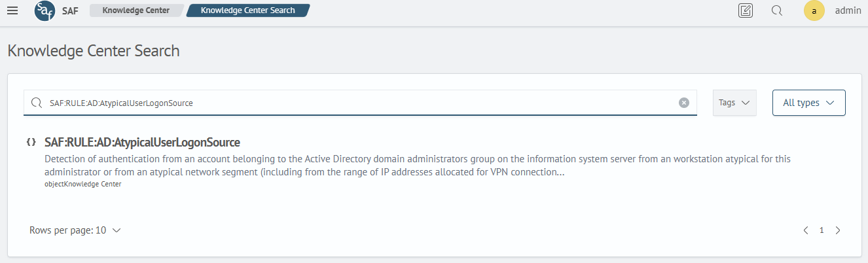Click inside the search query input field
The width and height of the screenshot is (868, 263).
pyautogui.click(x=360, y=103)
